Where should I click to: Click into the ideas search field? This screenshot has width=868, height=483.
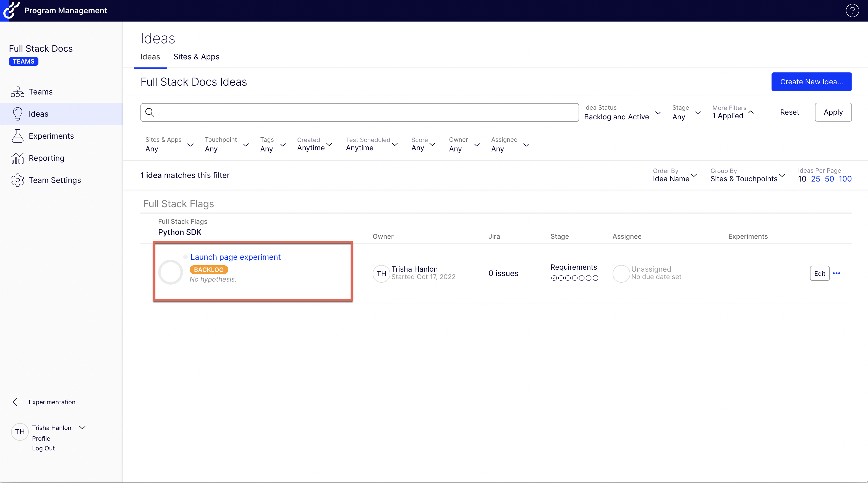point(360,112)
